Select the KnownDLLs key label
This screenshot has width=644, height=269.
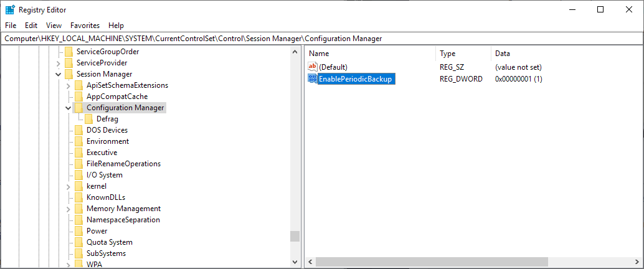pyautogui.click(x=106, y=197)
